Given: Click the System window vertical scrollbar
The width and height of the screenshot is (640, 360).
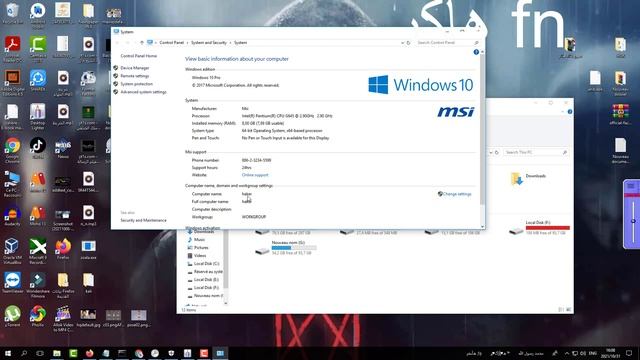Looking at the screenshot, I should 482,130.
